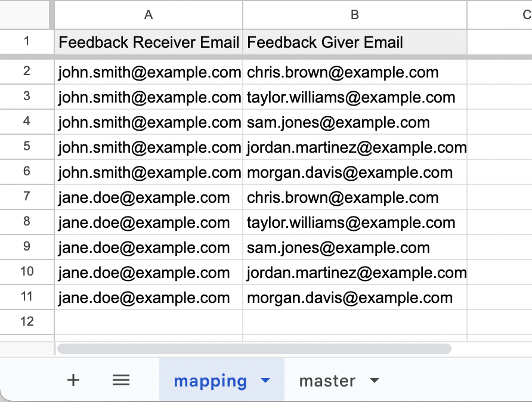Switch to the master sheet tab
This screenshot has width=532, height=402.
(x=327, y=381)
